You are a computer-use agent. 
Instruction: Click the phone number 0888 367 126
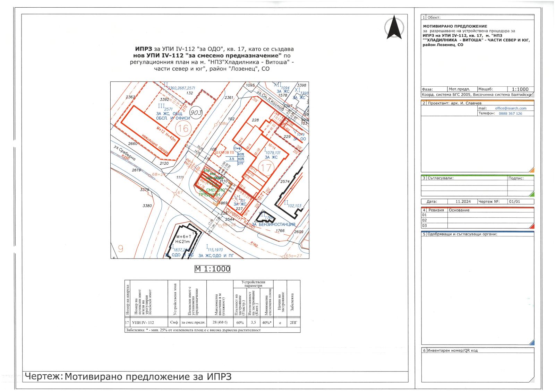coord(510,113)
